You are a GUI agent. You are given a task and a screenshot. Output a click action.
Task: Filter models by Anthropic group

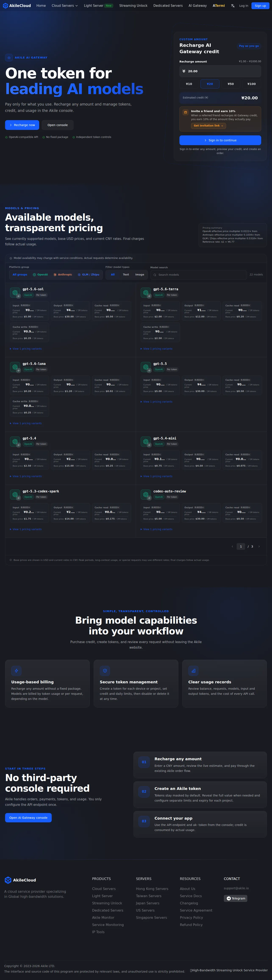(x=63, y=275)
